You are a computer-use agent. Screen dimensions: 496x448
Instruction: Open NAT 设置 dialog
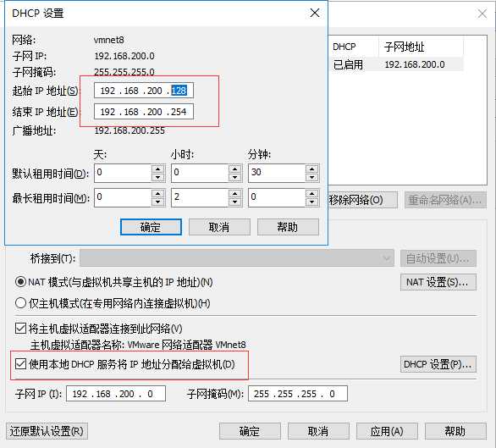(x=438, y=282)
